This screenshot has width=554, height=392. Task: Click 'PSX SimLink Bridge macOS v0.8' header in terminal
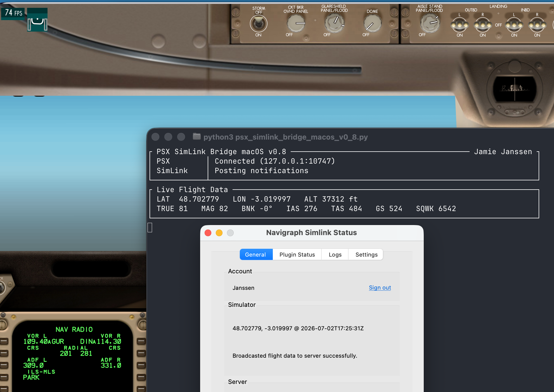[221, 152]
